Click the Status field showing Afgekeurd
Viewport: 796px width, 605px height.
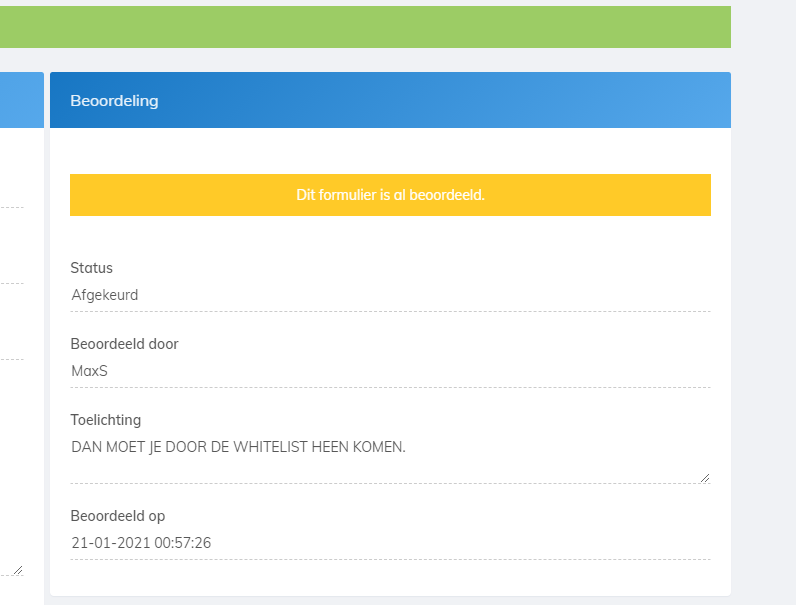(x=390, y=296)
